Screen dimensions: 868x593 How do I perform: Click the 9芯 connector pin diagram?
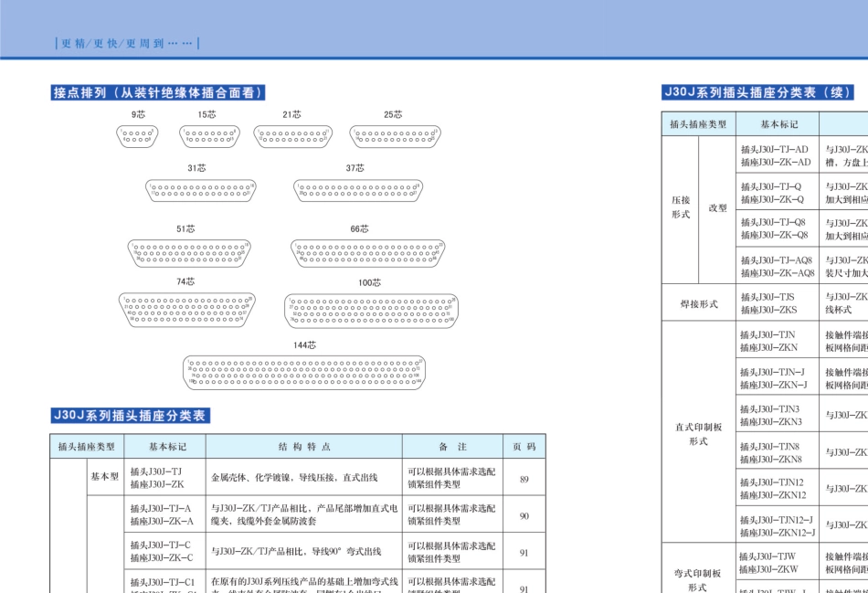click(137, 136)
